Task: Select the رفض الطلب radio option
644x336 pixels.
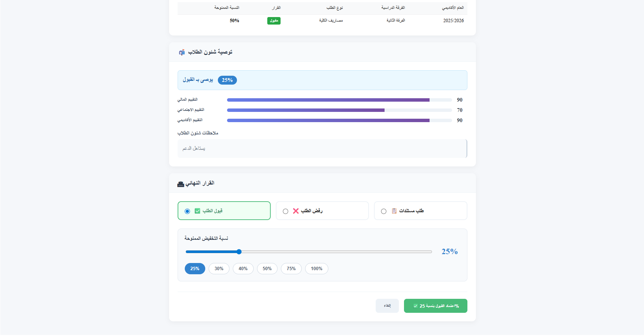Action: tap(285, 211)
